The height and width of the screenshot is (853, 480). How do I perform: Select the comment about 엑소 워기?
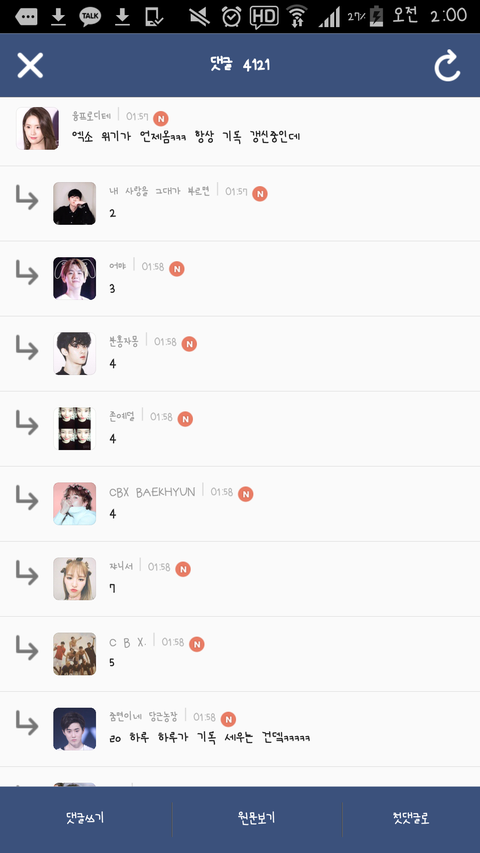coord(186,137)
